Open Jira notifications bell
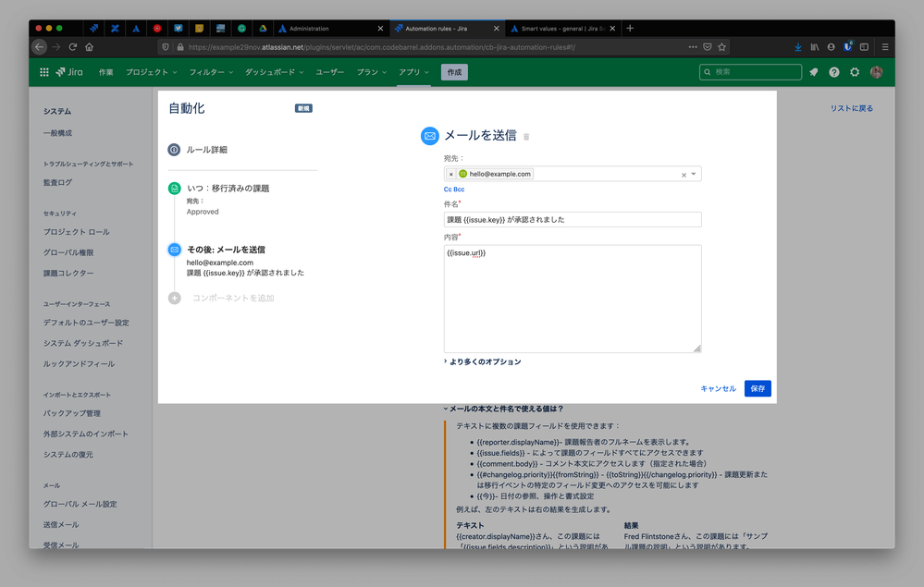The image size is (924, 587). click(814, 72)
